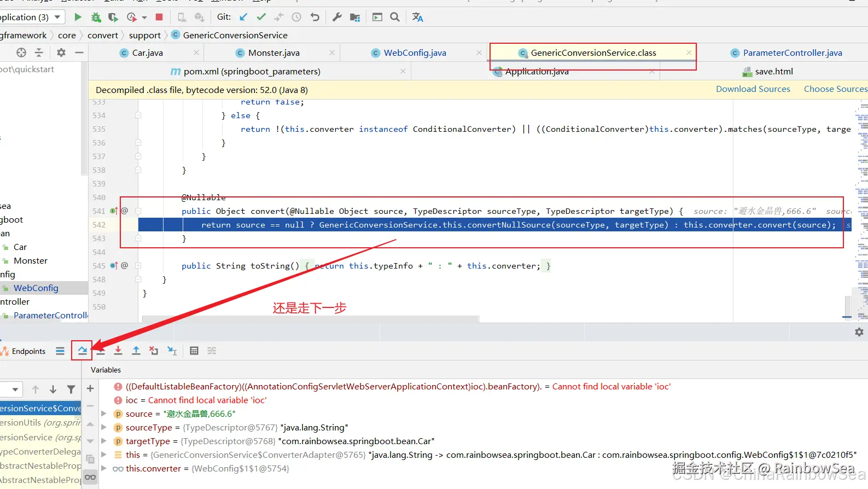Expand the source variable node
The image size is (868, 489).
point(103,414)
